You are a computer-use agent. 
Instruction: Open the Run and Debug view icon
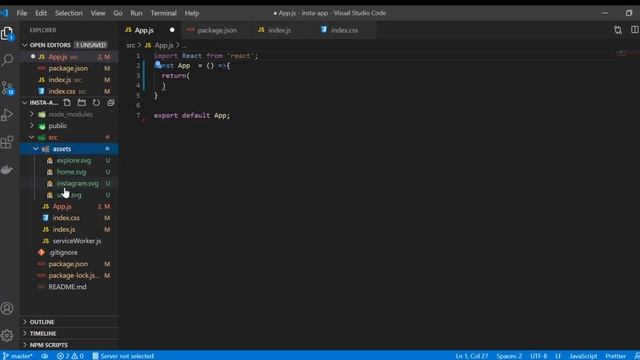[x=7, y=115]
